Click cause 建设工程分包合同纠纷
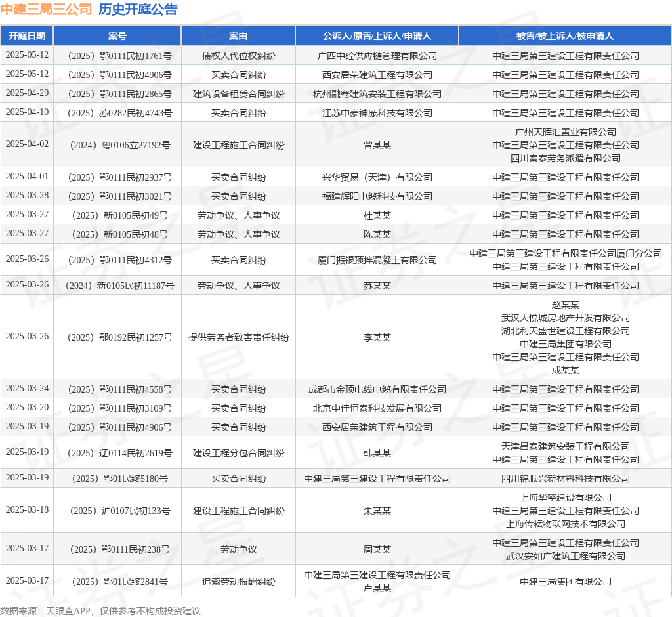The image size is (672, 617). [239, 453]
